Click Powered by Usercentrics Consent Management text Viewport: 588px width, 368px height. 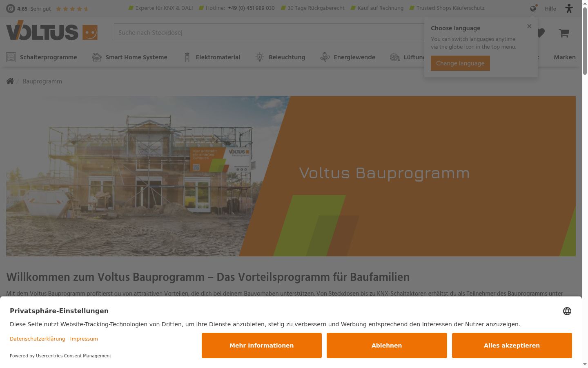pyautogui.click(x=60, y=356)
